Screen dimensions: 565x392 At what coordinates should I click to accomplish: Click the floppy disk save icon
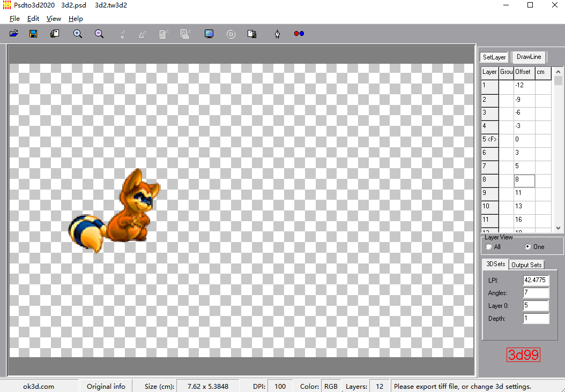click(33, 34)
